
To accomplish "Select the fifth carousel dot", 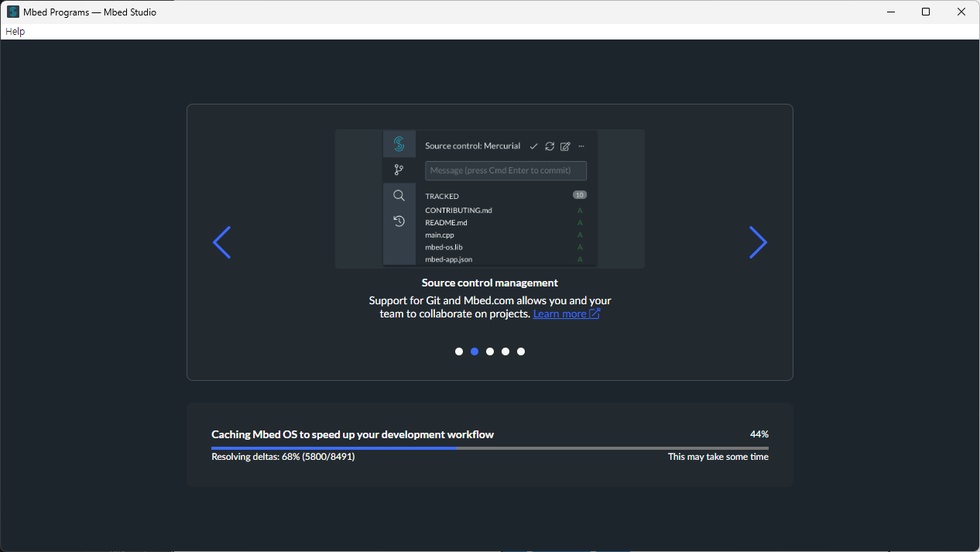I will click(521, 351).
